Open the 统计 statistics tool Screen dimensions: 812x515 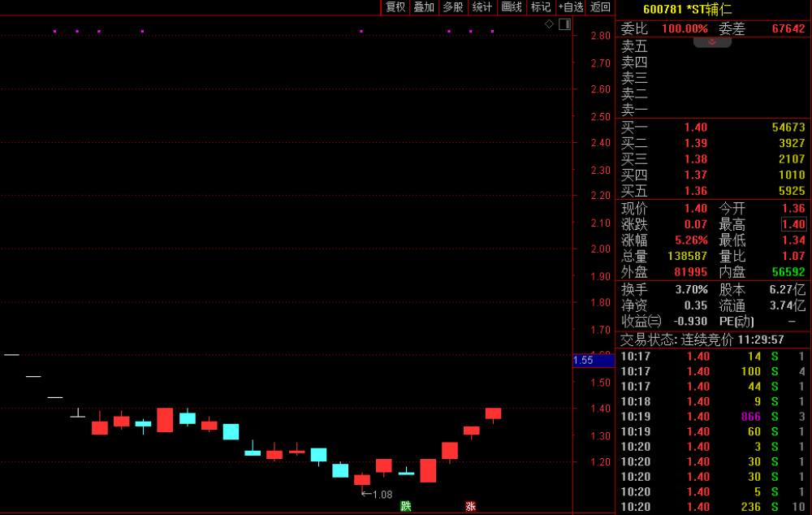coord(482,7)
